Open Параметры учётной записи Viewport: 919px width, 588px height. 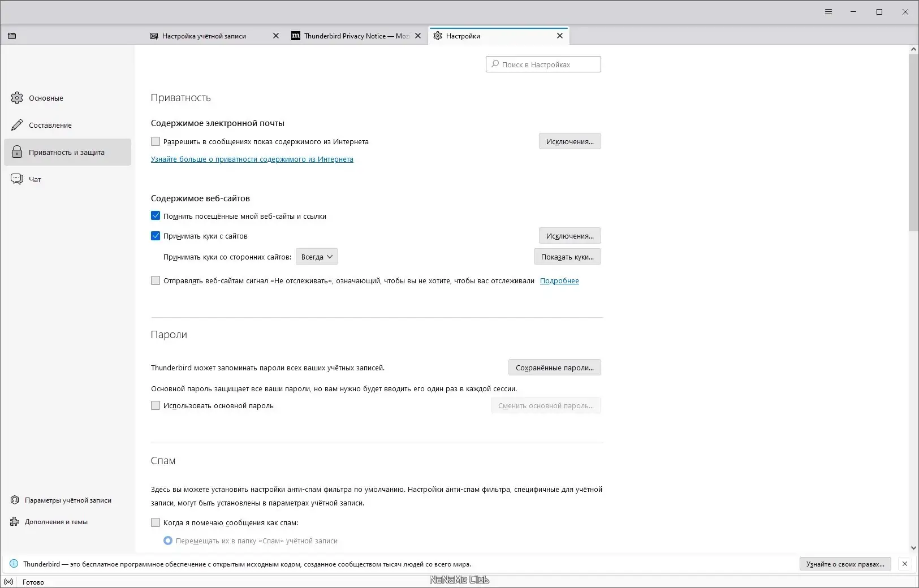[61, 500]
